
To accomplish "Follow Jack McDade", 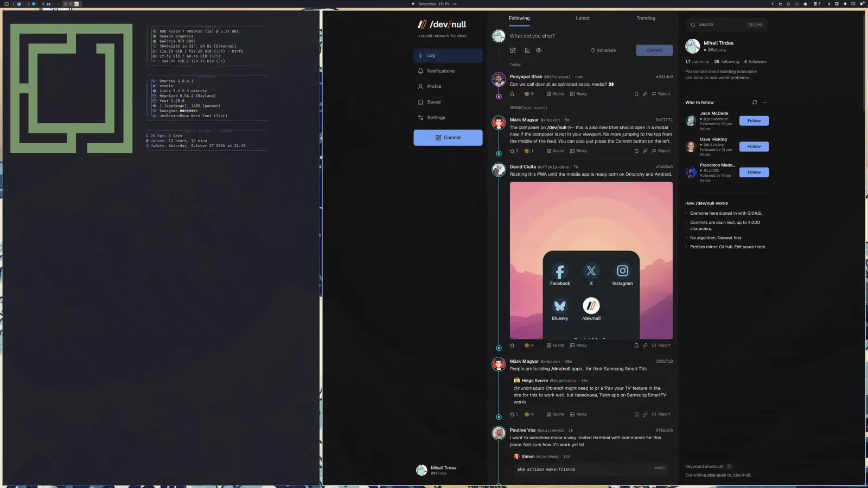I will click(x=754, y=121).
